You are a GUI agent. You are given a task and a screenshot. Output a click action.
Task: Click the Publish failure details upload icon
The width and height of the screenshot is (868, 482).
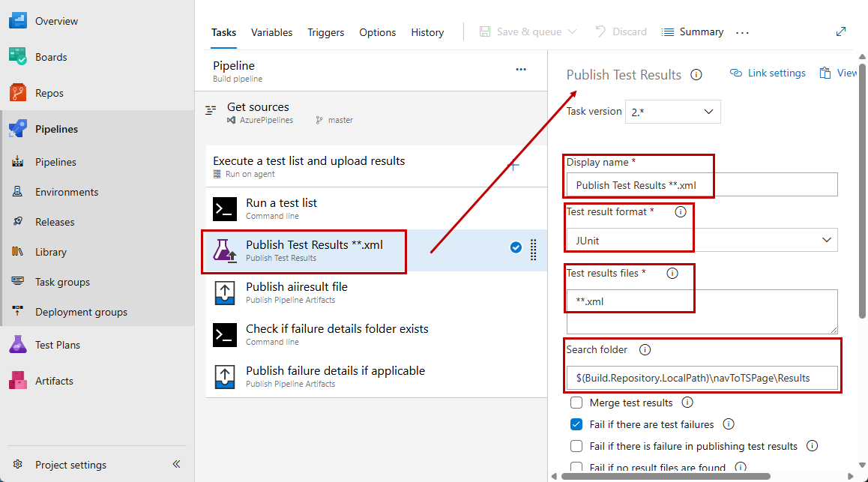pyautogui.click(x=225, y=377)
